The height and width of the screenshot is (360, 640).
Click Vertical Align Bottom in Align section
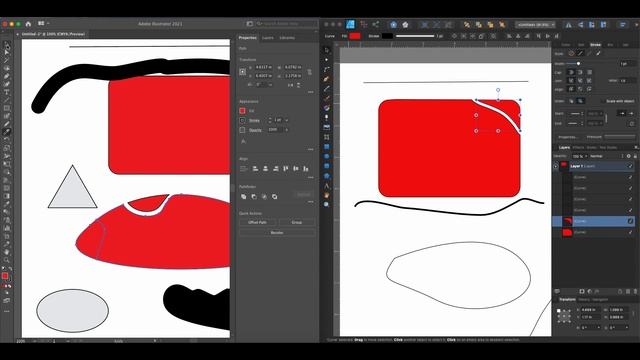point(306,169)
